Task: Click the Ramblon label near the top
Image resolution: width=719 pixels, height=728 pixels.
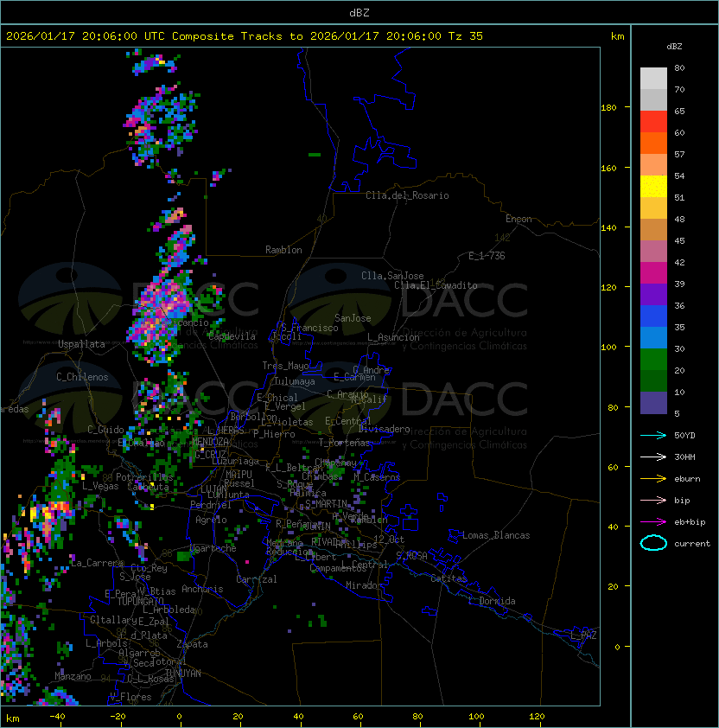Action: click(x=283, y=250)
